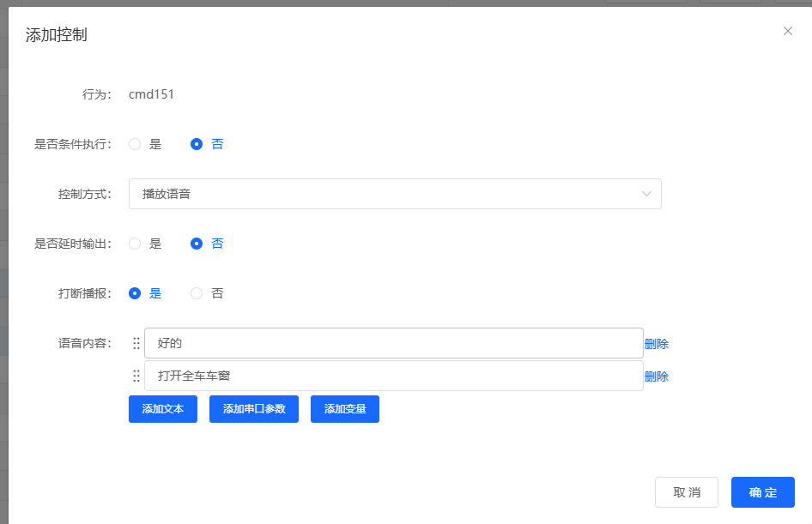Screen dimensions: 812x524
Task: Enable 是 option under 打断播报
Action: click(135, 293)
